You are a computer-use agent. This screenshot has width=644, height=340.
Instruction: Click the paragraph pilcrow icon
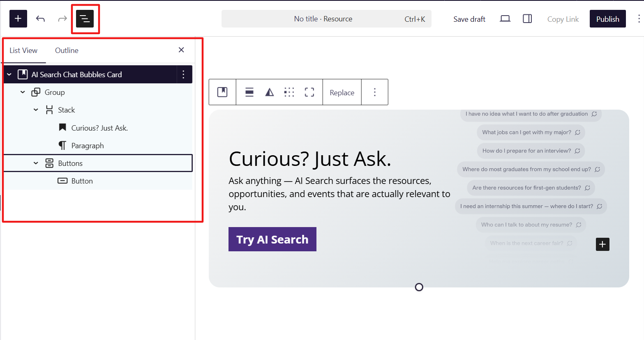[x=62, y=145]
